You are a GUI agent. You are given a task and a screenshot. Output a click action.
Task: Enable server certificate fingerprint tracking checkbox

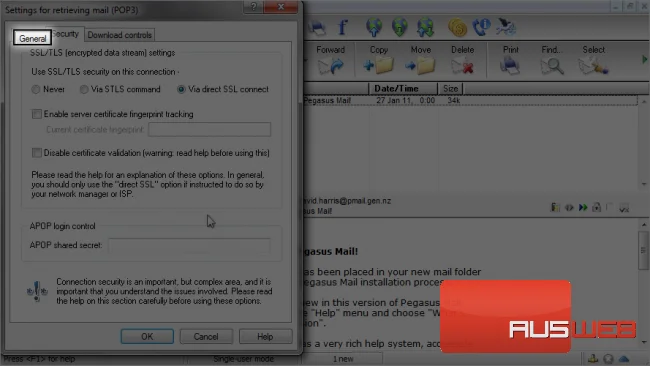[37, 114]
